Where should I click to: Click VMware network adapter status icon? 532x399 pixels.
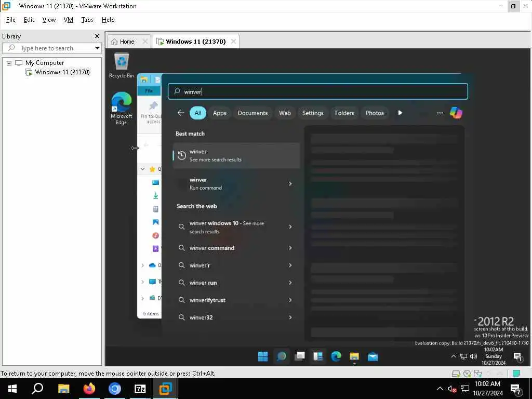[x=478, y=374]
